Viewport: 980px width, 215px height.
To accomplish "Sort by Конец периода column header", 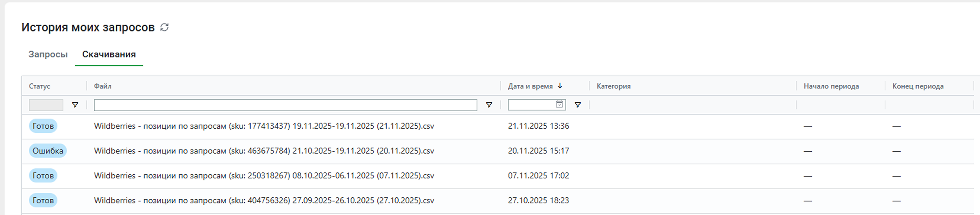I will [918, 86].
